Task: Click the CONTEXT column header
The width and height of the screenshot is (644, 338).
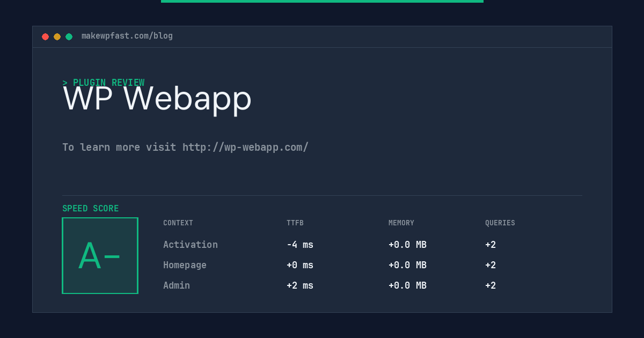Action: coord(178,223)
